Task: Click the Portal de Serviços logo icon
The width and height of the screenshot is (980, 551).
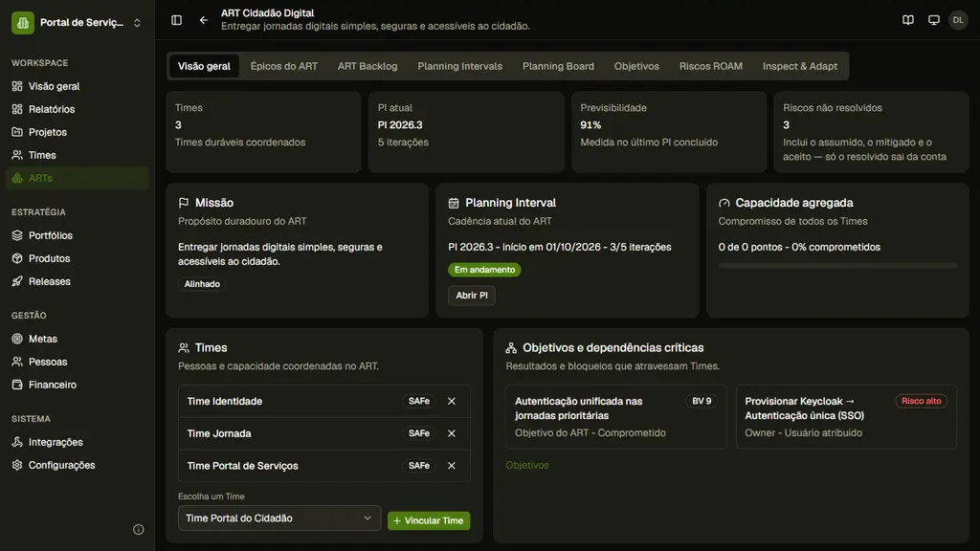Action: pos(23,23)
